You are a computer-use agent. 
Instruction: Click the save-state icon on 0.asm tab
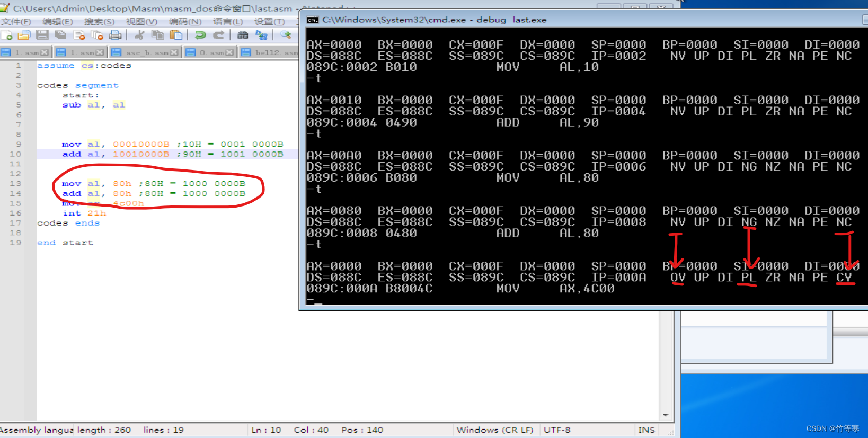pyautogui.click(x=191, y=52)
